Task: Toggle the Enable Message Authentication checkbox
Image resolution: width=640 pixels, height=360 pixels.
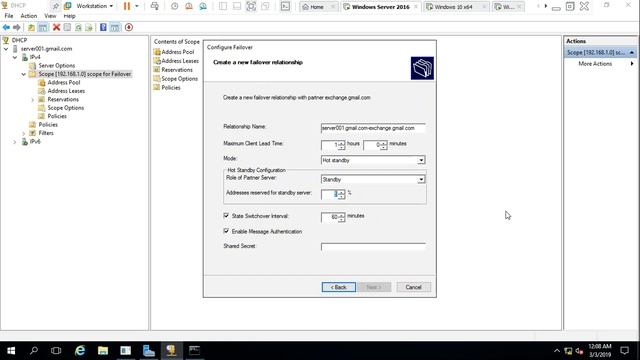Action: 226,231
